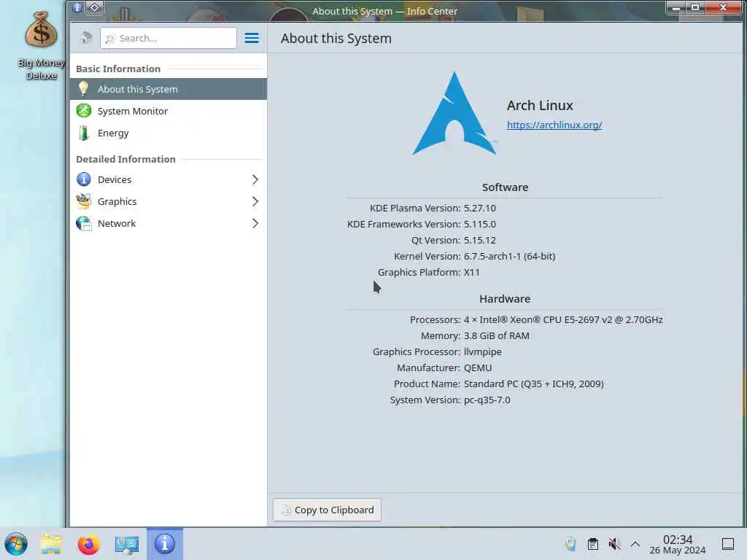Click the left-most system tray icon, beside the clipboard
The width and height of the screenshot is (747, 560).
coord(570,544)
